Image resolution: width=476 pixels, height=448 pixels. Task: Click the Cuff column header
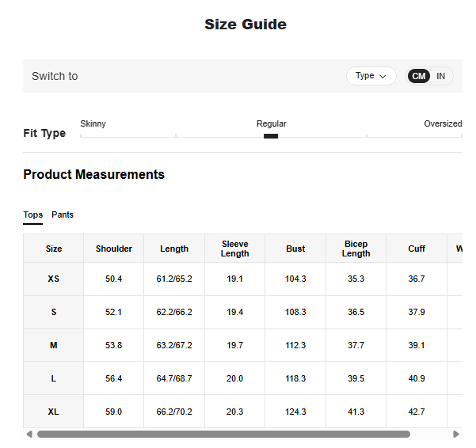[x=417, y=249]
